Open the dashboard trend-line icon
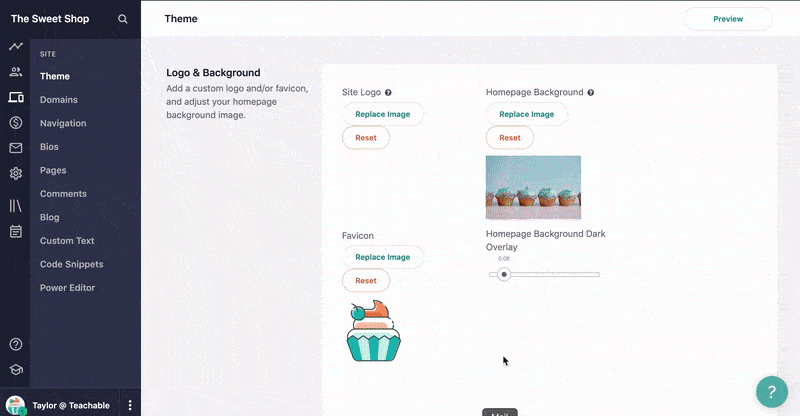The image size is (800, 416). [x=16, y=46]
